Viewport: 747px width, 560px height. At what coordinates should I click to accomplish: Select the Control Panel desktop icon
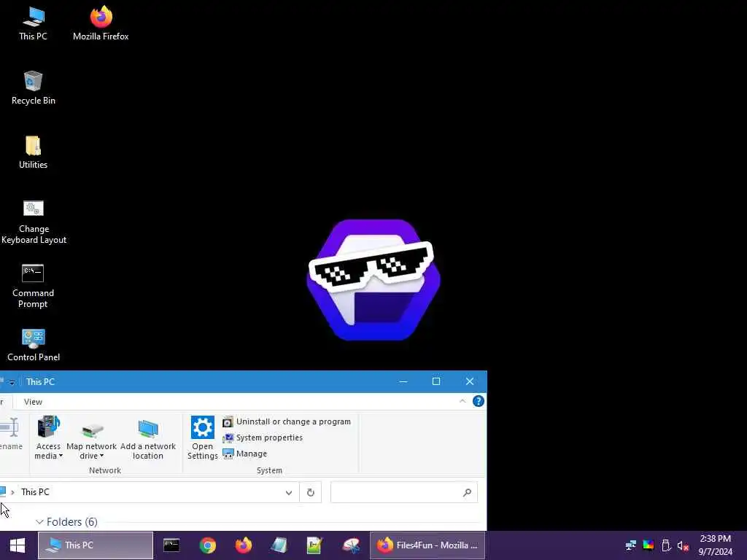pyautogui.click(x=34, y=345)
